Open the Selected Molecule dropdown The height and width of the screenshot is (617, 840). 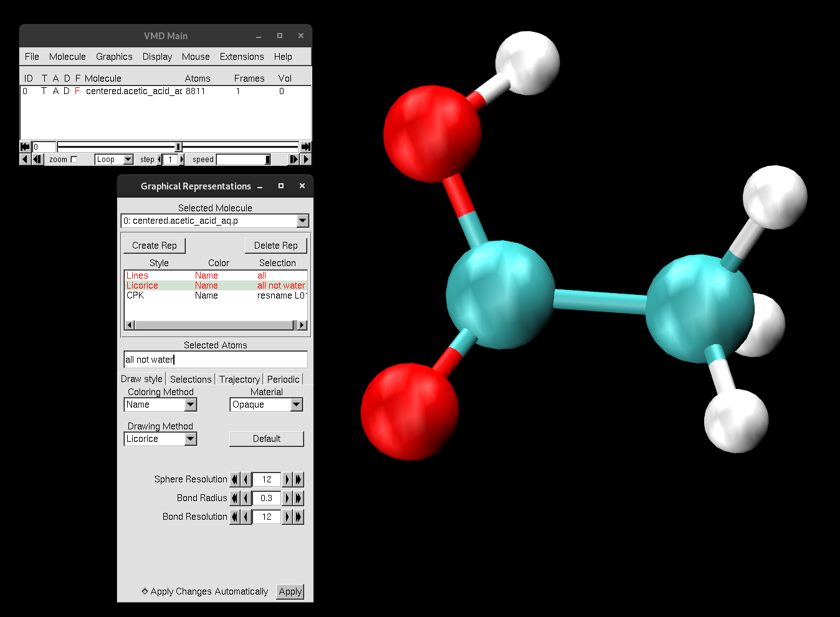(x=303, y=221)
